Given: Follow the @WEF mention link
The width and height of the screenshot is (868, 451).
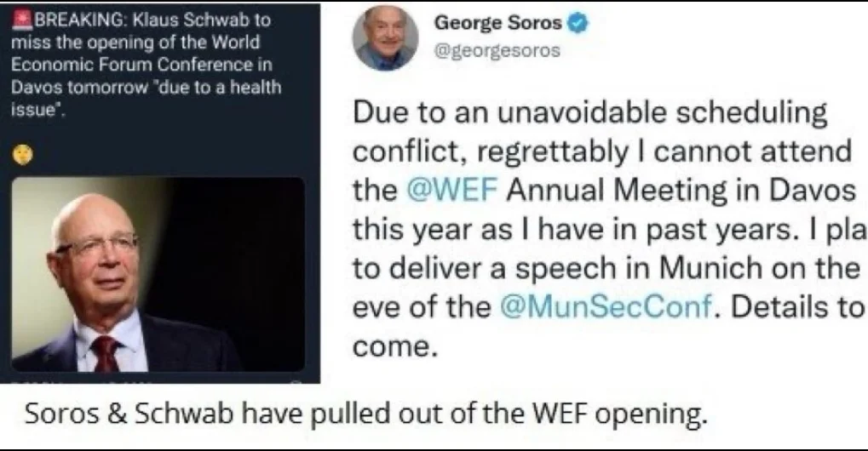Looking at the screenshot, I should [x=451, y=190].
